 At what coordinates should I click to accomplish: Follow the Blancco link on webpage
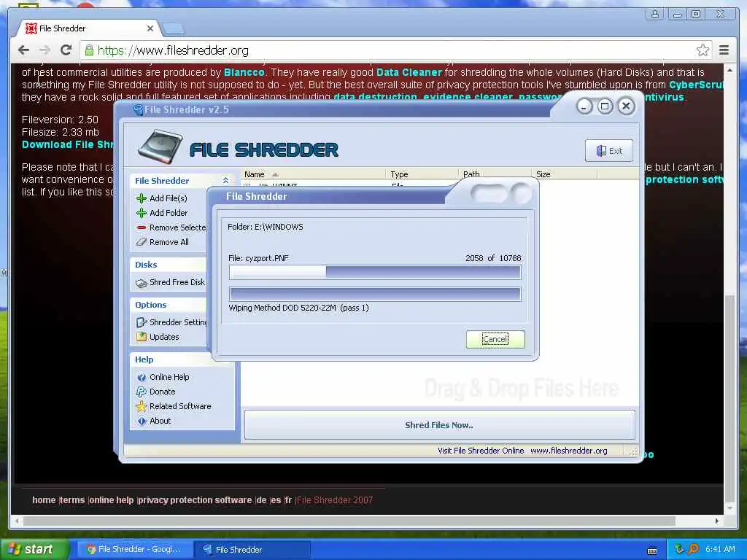point(244,72)
